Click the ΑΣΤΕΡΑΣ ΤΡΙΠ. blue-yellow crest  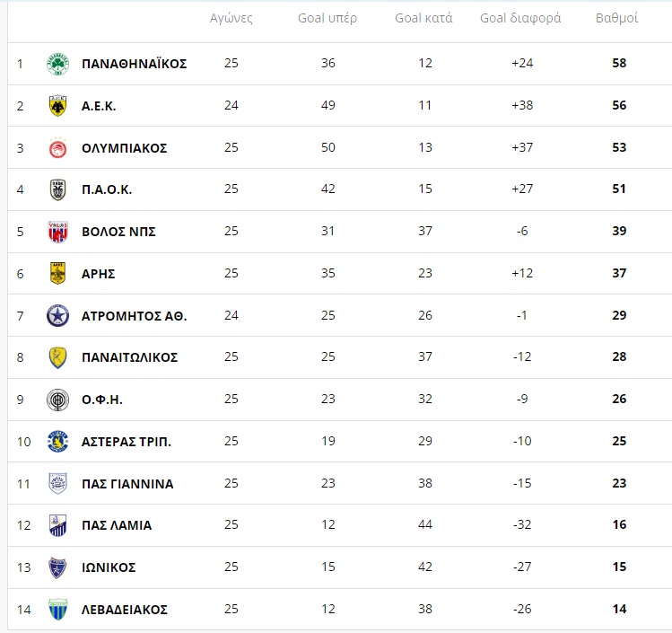tap(57, 441)
